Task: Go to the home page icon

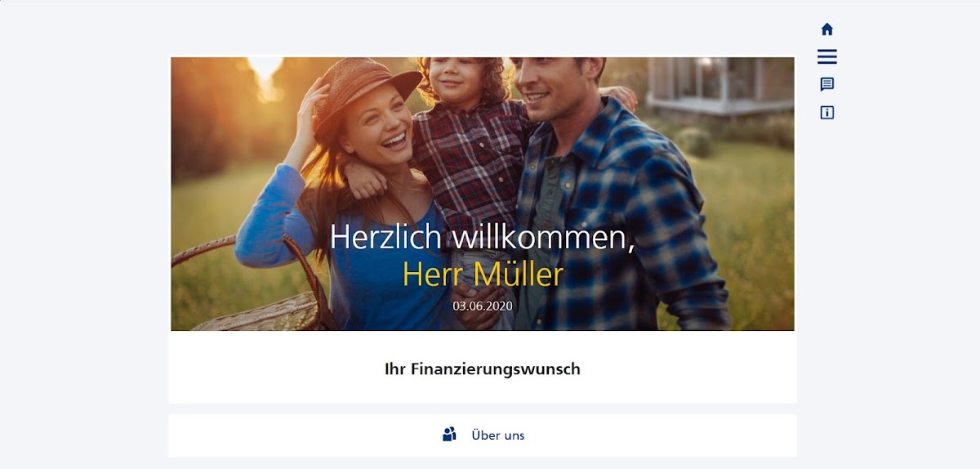Action: point(826,29)
